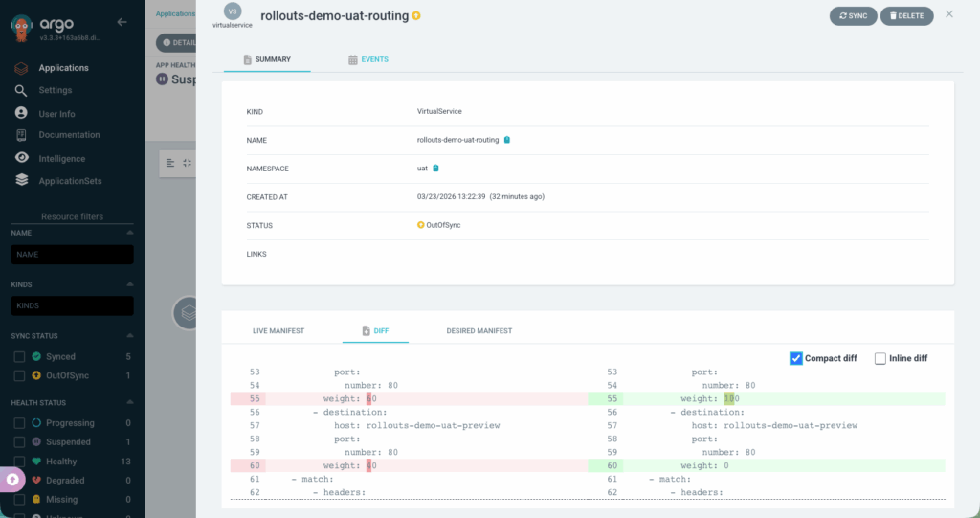
Task: Click the Progressing circle icon
Action: [36, 423]
